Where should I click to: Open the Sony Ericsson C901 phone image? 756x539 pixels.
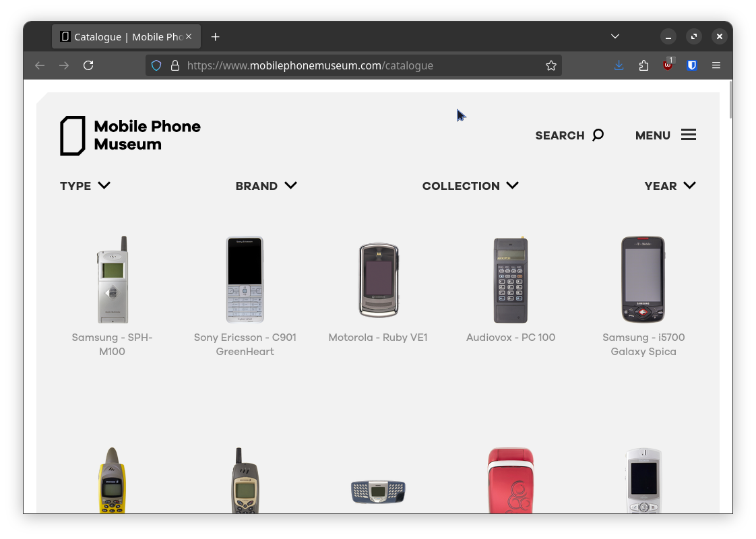(245, 280)
